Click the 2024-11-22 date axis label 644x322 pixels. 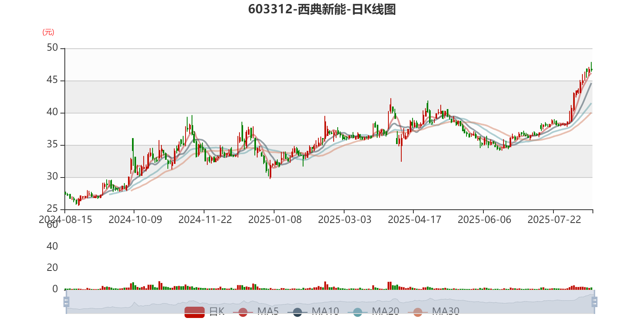205,220
